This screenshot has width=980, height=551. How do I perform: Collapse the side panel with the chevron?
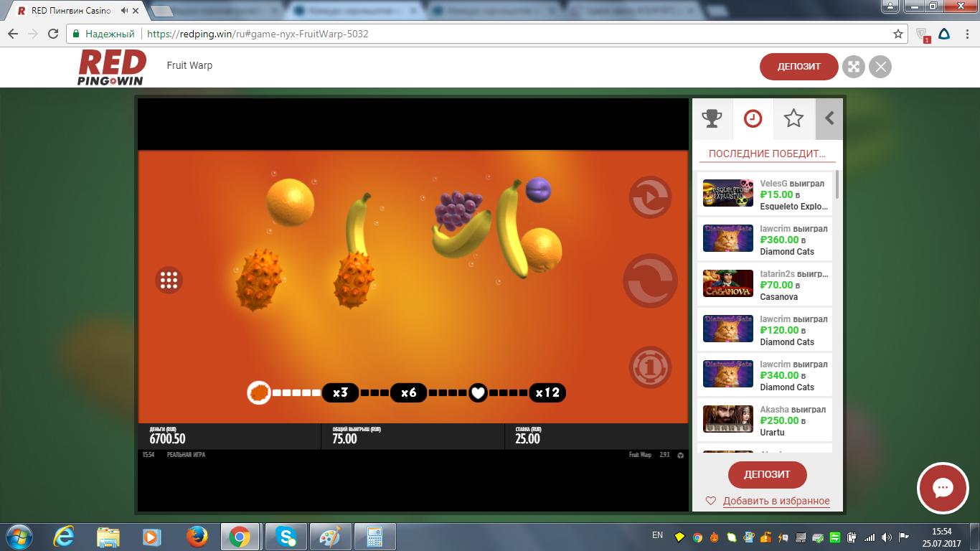829,118
